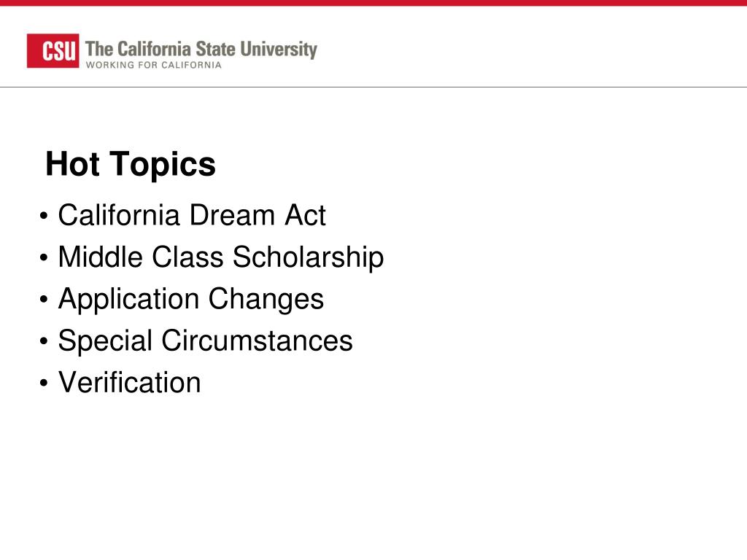Click the gray divider line under the header
Screen dimensions: 747x560
373,87
